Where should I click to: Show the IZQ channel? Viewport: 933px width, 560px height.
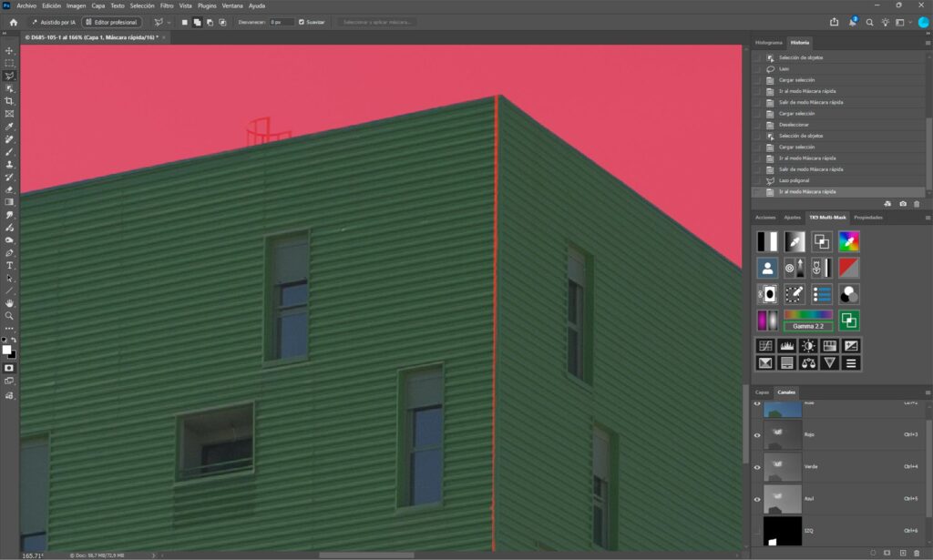pos(757,531)
